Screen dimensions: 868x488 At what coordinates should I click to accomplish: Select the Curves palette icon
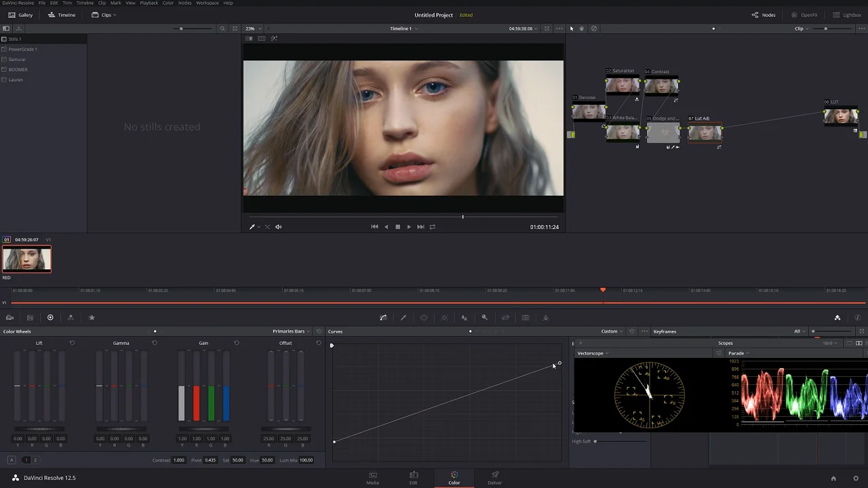[383, 317]
